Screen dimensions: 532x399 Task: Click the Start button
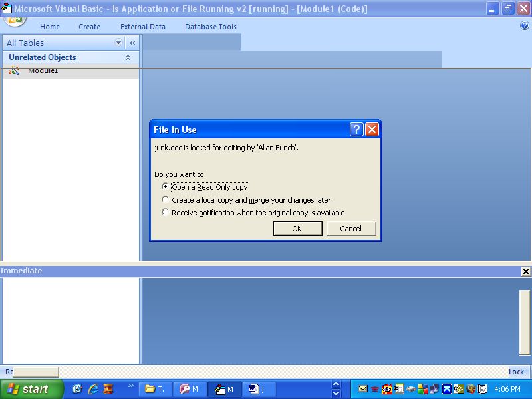click(31, 389)
